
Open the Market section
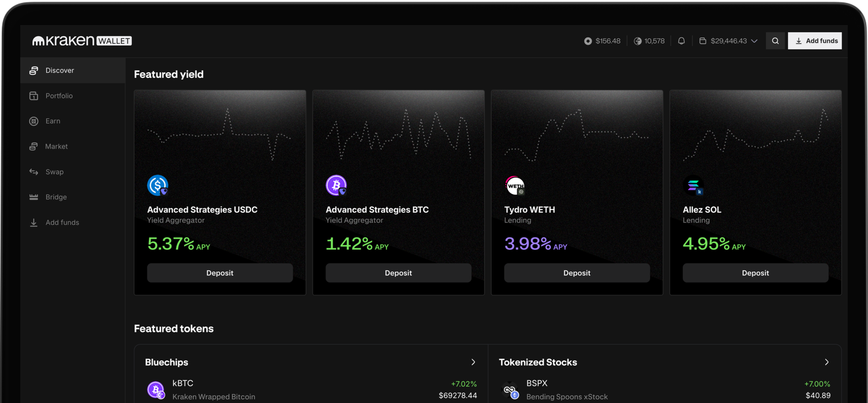point(73,147)
